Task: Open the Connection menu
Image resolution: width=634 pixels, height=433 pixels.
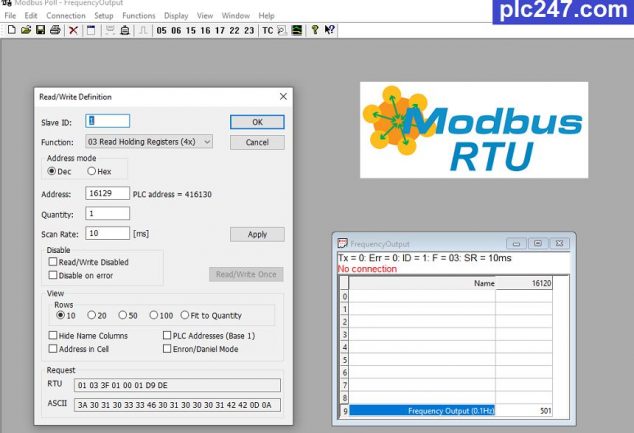Action: click(66, 16)
